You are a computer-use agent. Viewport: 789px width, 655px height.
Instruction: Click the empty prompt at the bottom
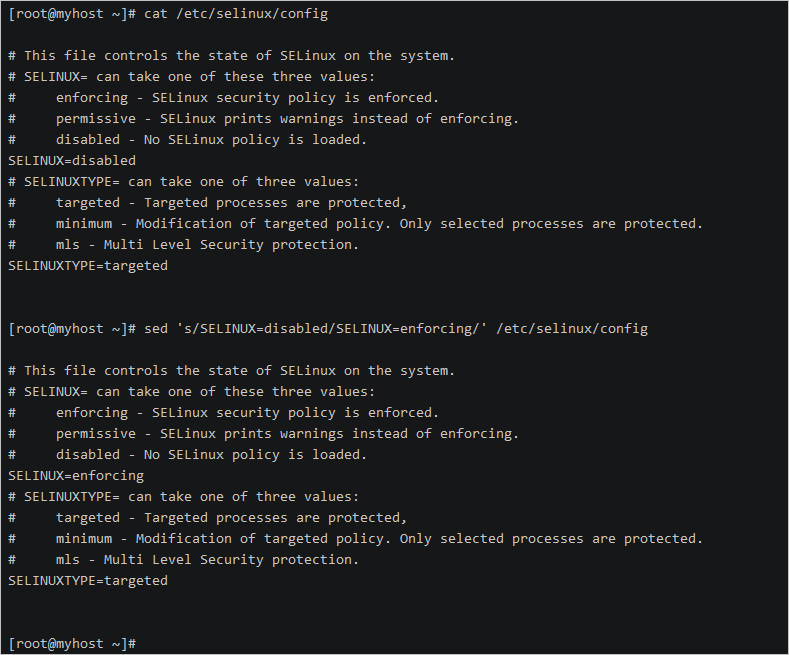(x=72, y=643)
